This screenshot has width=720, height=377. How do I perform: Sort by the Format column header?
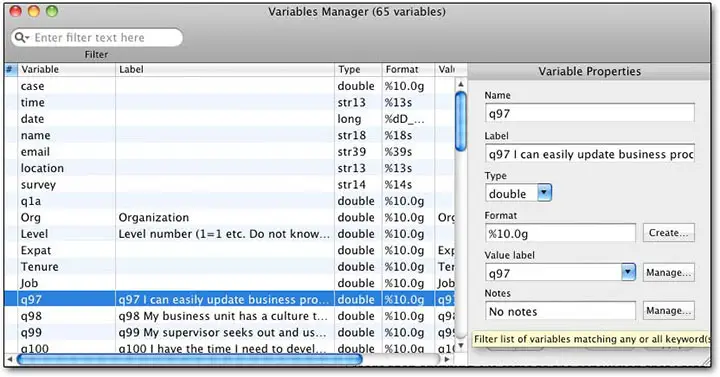tap(408, 69)
